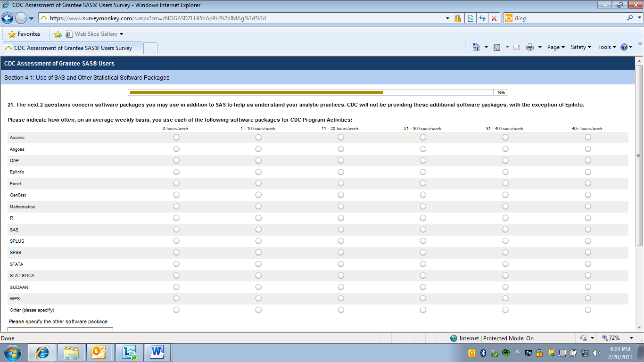The height and width of the screenshot is (362, 644).
Task: Open Windows Explorer folder in the taskbar
Action: coord(71,353)
